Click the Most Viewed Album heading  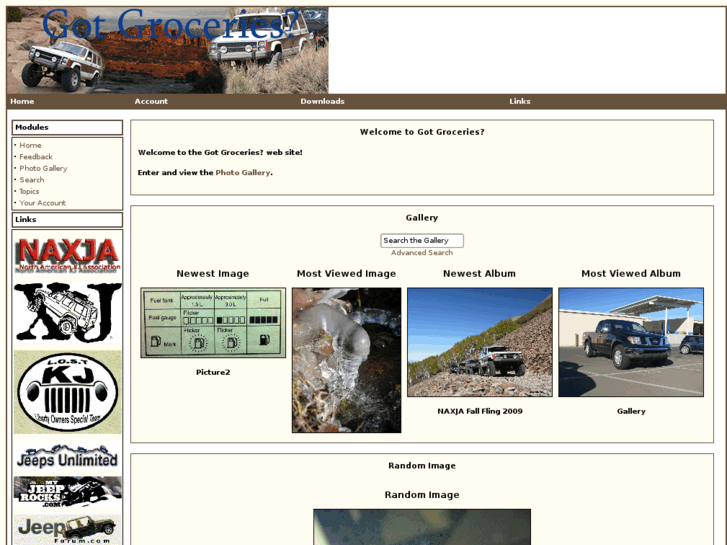(x=631, y=274)
